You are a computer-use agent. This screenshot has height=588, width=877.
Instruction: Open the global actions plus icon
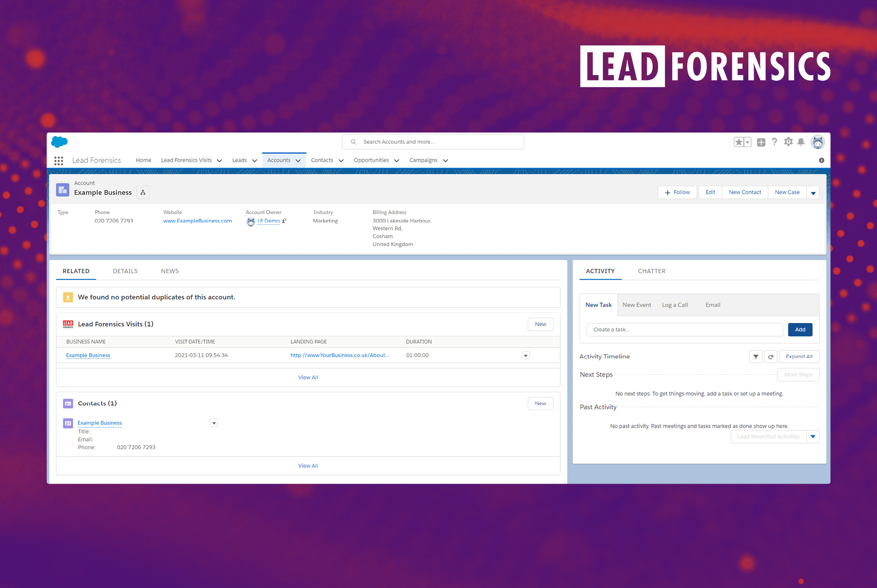(x=761, y=142)
